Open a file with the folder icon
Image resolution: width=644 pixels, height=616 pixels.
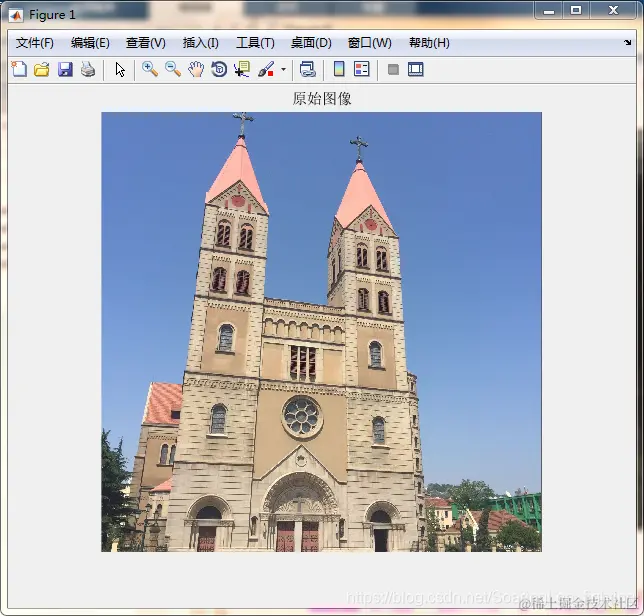(41, 69)
